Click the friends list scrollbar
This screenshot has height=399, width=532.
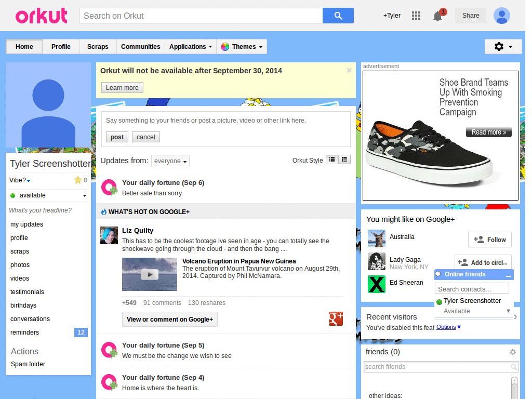pyautogui.click(x=514, y=388)
